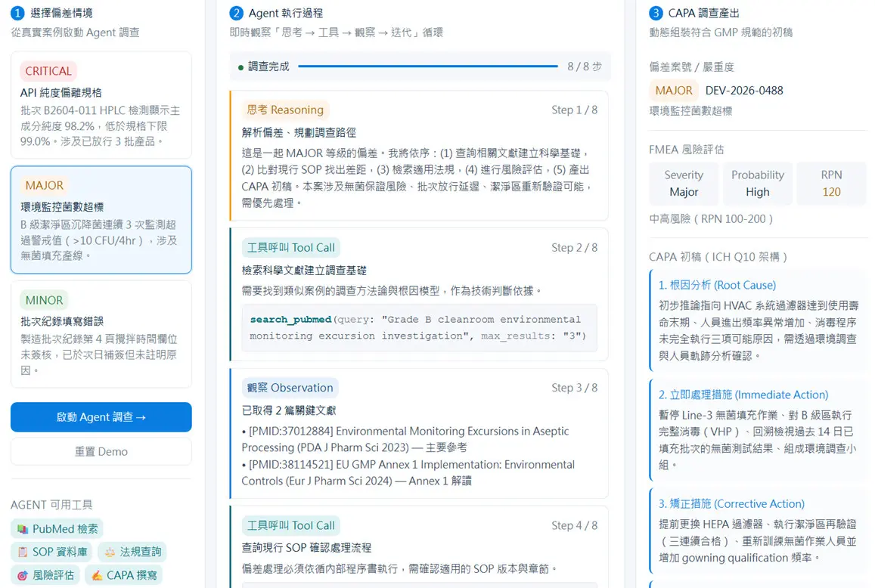Click the 選擇偏差情境 heading
This screenshot has height=588, width=875.
pos(61,13)
